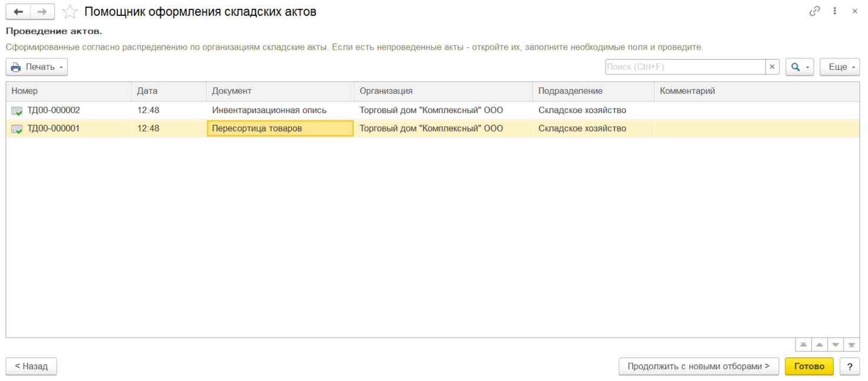Expand the magnifier search options dropdown
This screenshot has height=381, width=868.
[799, 67]
